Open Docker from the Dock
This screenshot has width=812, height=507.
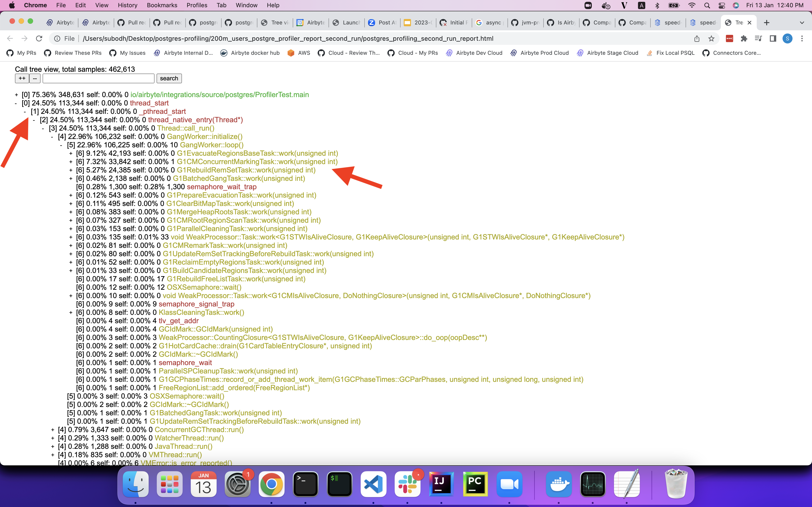pos(558,484)
